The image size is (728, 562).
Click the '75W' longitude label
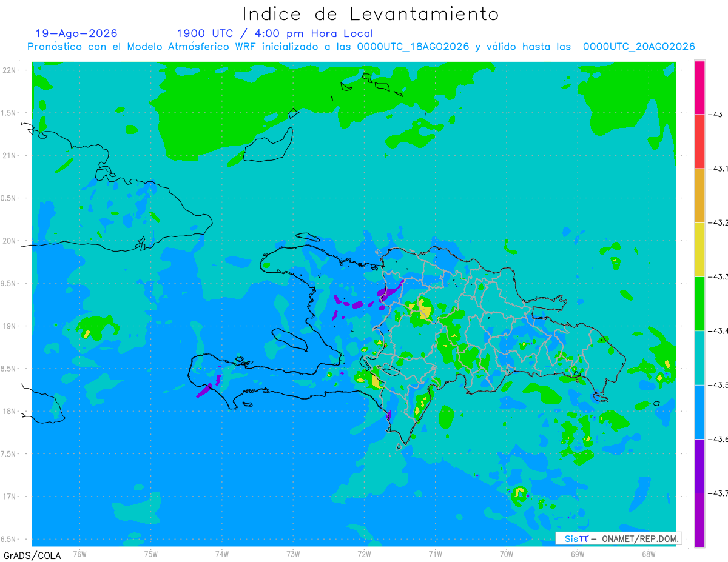(x=151, y=554)
